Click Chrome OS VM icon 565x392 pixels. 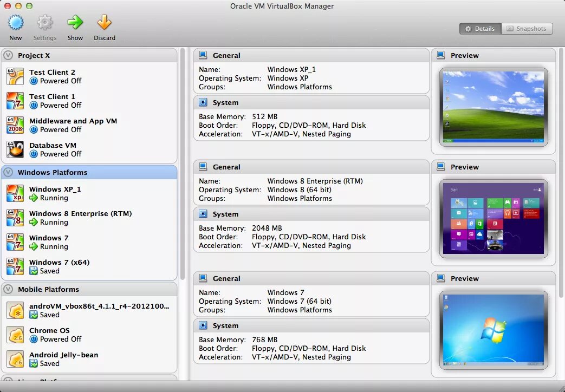[15, 335]
